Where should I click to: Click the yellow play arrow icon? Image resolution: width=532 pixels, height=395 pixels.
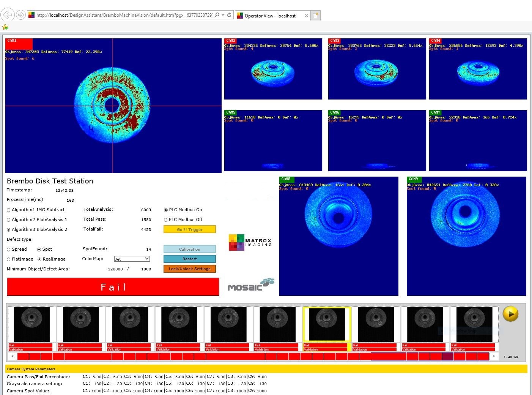(x=511, y=314)
